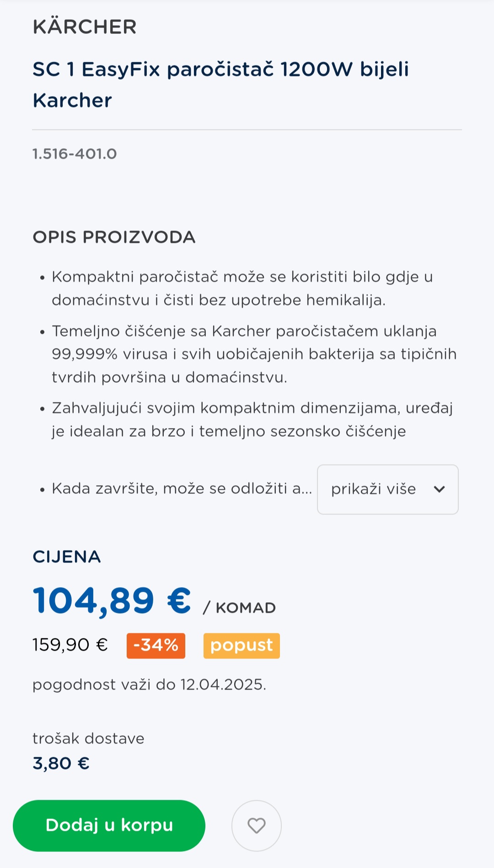494x868 pixels.
Task: Click the yellow popust badge
Action: (x=242, y=645)
